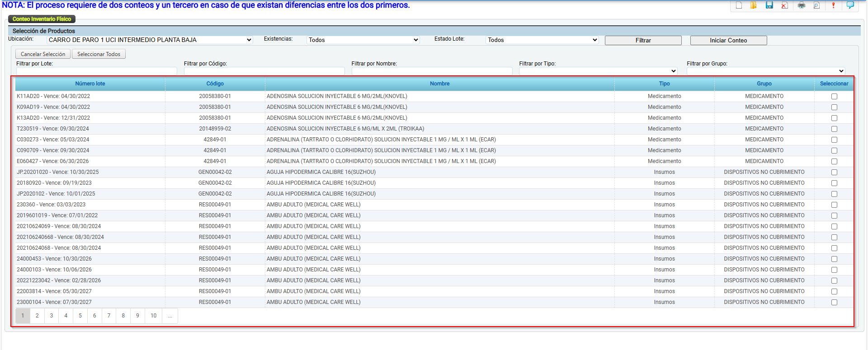Check the box for lote K11AD20

coord(834,97)
